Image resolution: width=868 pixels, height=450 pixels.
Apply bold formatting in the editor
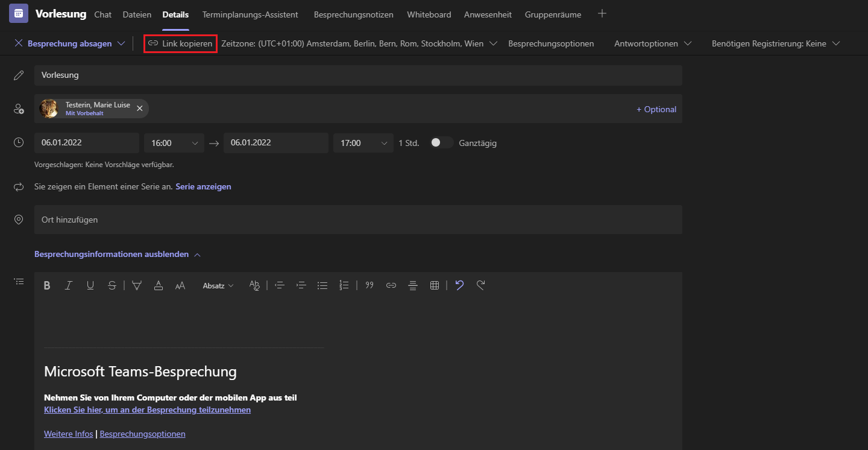[47, 285]
